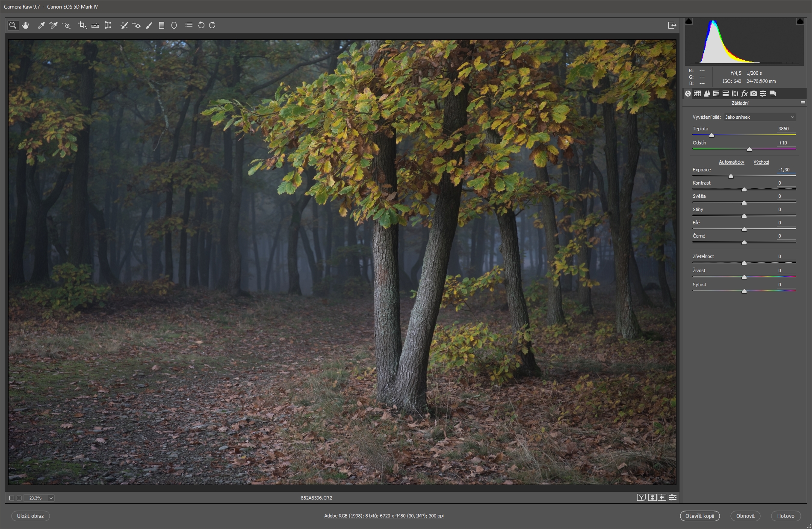
Task: Toggle shadow clipping warning in histogram
Action: click(x=688, y=21)
